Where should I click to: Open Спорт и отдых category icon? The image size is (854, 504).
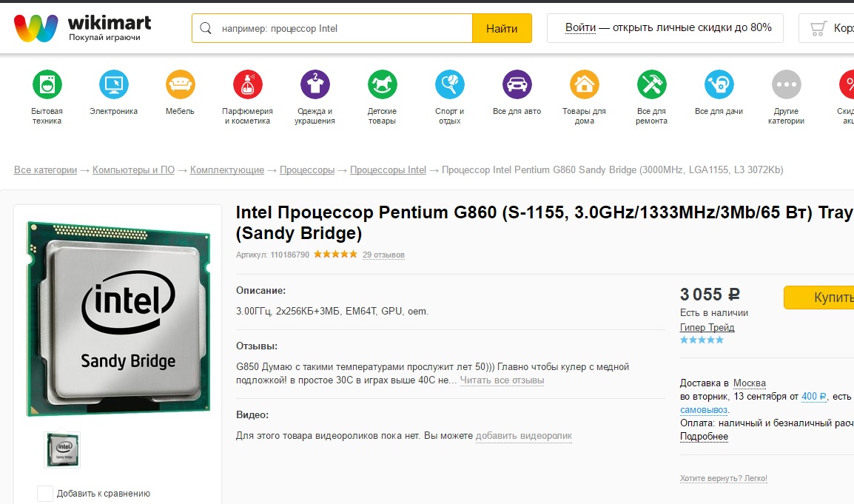[x=450, y=84]
